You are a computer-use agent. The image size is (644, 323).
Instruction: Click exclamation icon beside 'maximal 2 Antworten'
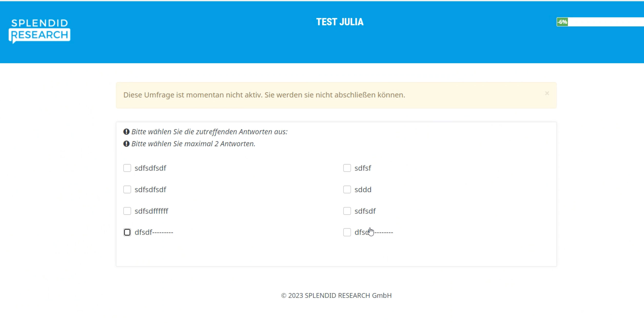126,144
